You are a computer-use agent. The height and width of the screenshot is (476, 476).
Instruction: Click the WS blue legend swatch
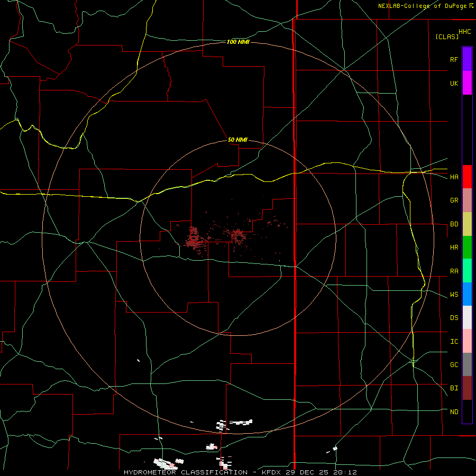[467, 294]
